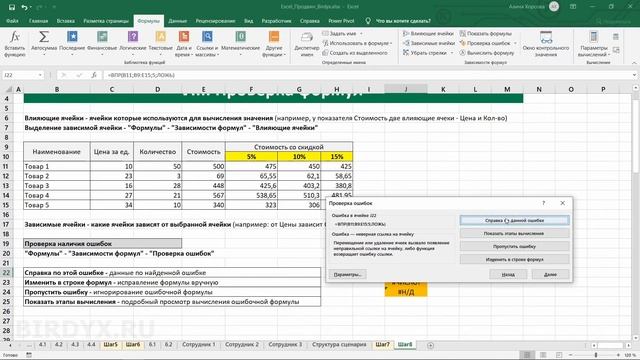Save the workbook from quick access toolbar
This screenshot has width=640, height=360.
[x=11, y=7]
